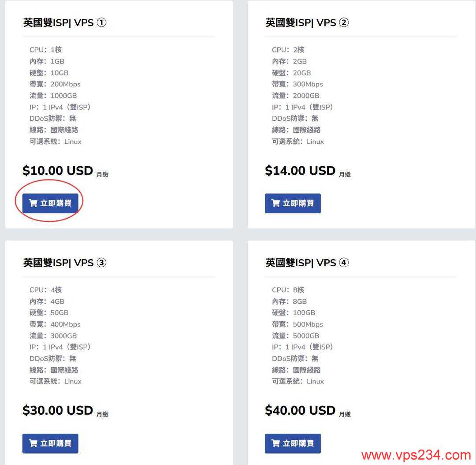Click the $30.00 USD price text

[x=57, y=410]
